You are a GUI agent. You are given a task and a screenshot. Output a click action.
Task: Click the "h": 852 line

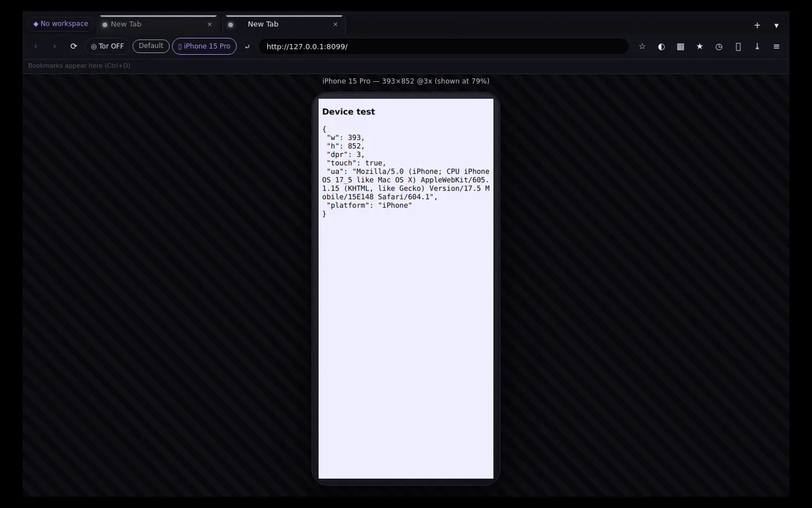point(346,146)
